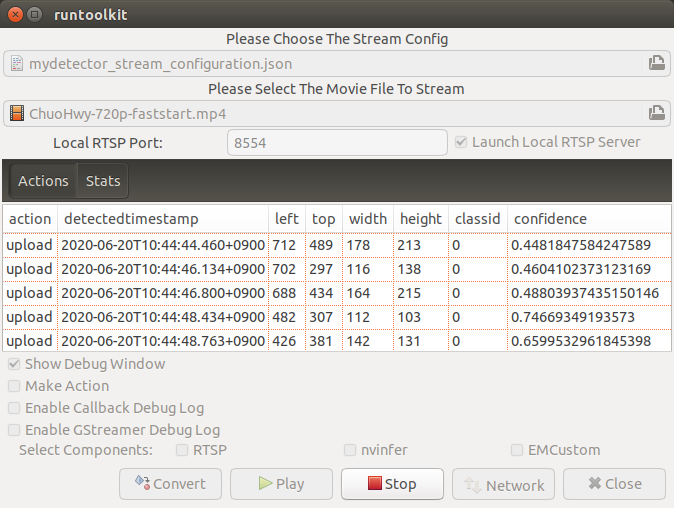Click the X icon on Close button
This screenshot has height=508, width=674.
tap(595, 483)
